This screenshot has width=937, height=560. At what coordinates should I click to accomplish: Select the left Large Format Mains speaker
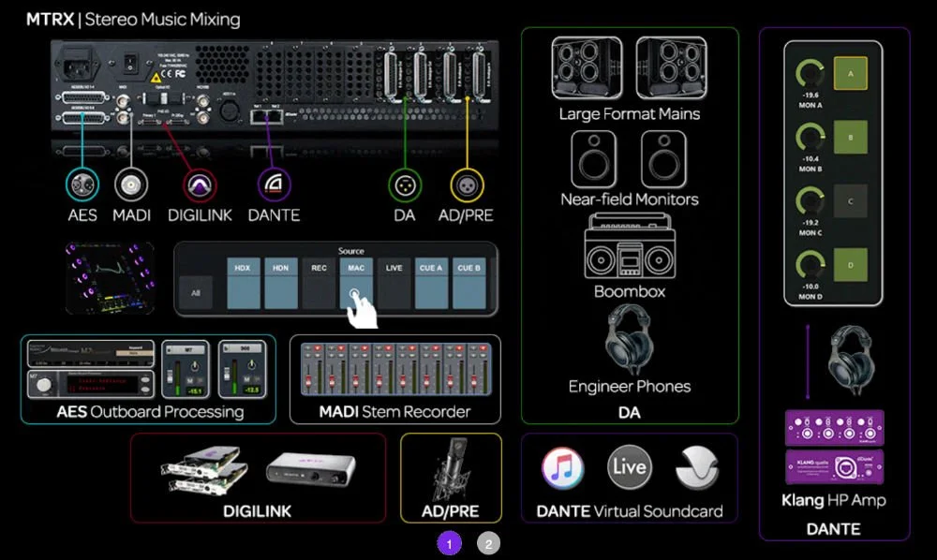pyautogui.click(x=587, y=67)
